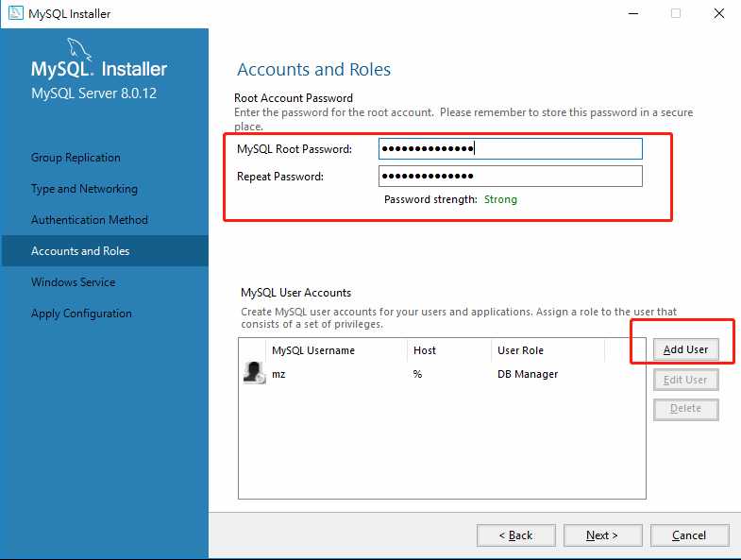
Task: Select the mz user account row
Action: (x=425, y=374)
